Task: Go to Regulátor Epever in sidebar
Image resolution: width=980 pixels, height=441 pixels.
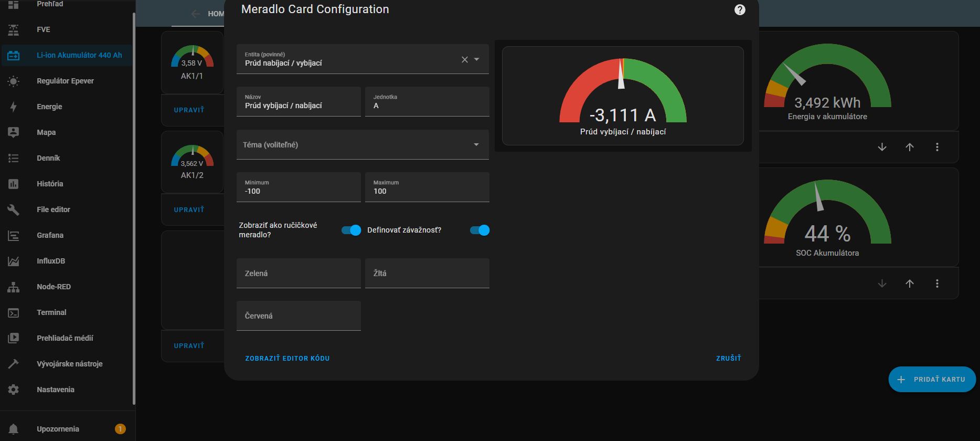Action: [67, 81]
